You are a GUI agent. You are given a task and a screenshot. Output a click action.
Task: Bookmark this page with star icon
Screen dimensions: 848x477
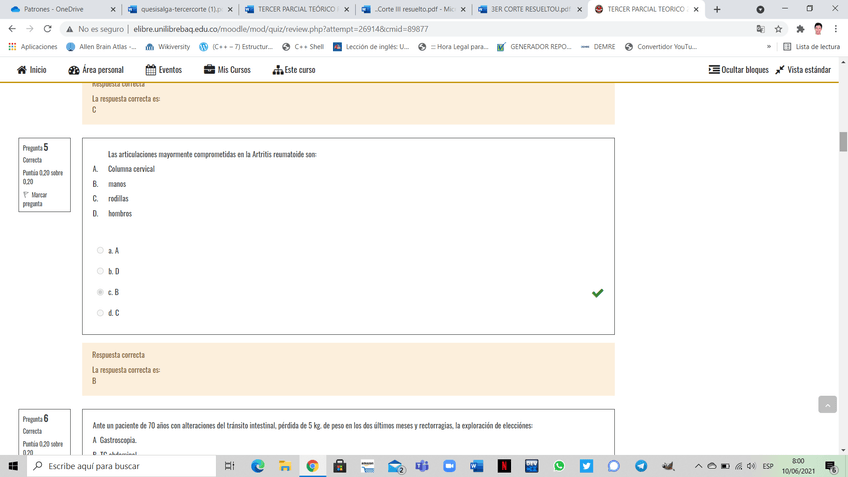(x=778, y=29)
